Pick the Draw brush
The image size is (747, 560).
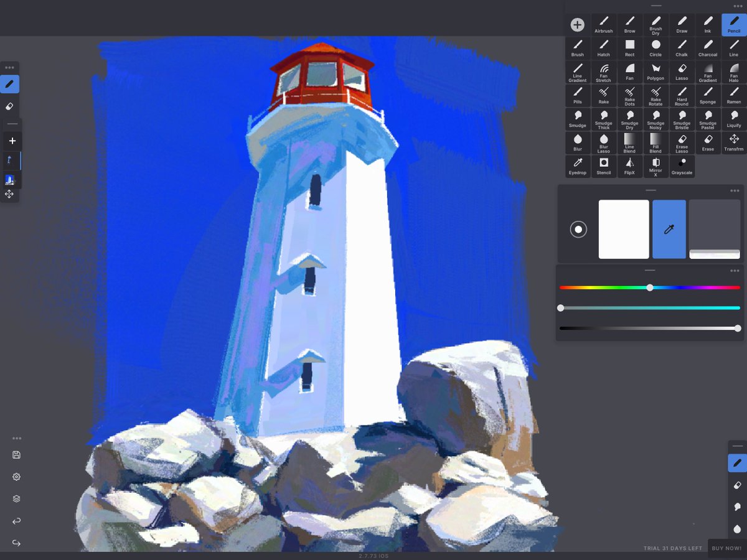click(682, 25)
